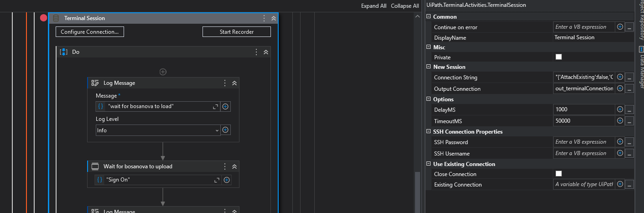644x213 pixels.
Task: Click plus icon for DelayMS property
Action: pos(620,109)
